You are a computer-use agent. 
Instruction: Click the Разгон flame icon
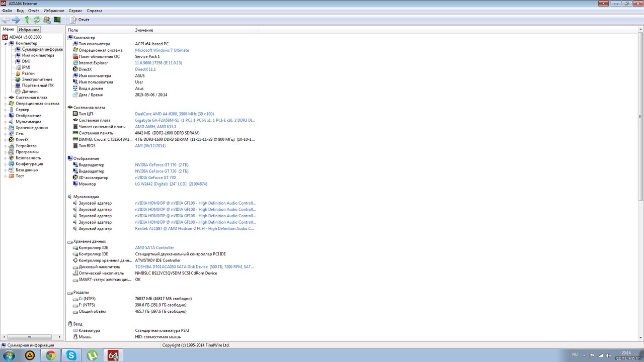coord(18,73)
